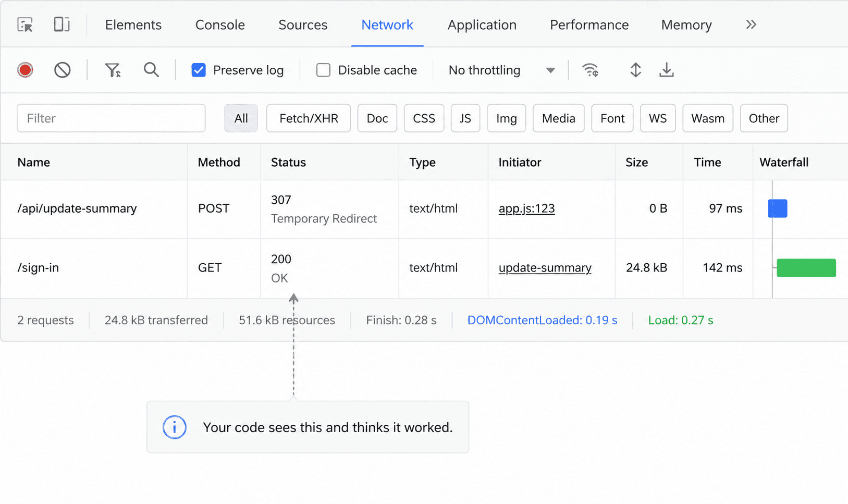Open network conditions wifi icon
The width and height of the screenshot is (848, 504).
click(x=591, y=70)
